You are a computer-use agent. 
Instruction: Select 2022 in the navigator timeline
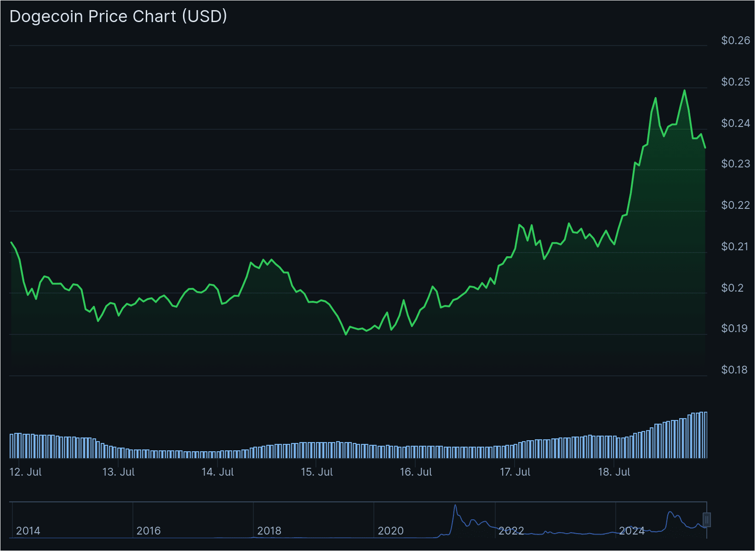511,531
